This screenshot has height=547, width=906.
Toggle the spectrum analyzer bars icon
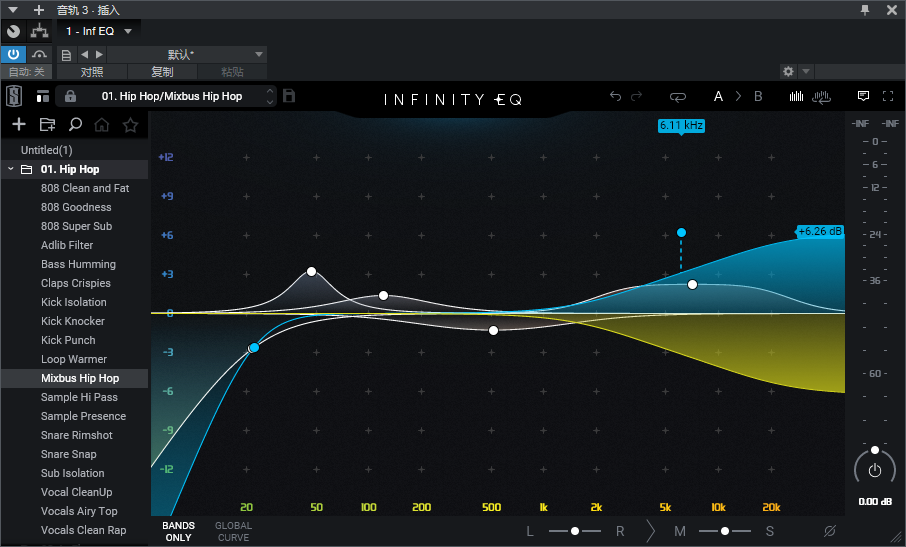[x=796, y=96]
